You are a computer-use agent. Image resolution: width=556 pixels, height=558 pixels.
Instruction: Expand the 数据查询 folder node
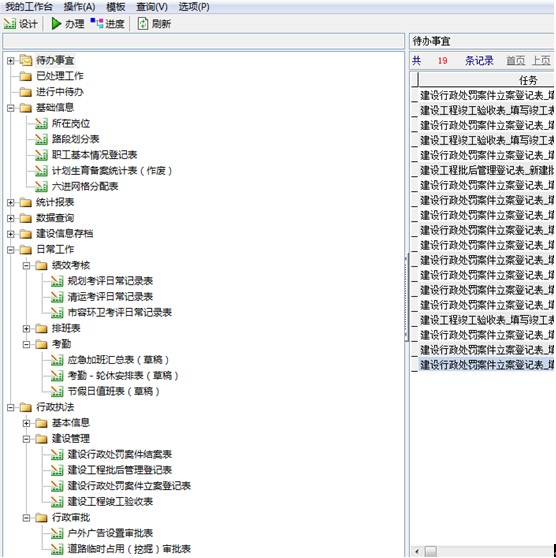11,218
